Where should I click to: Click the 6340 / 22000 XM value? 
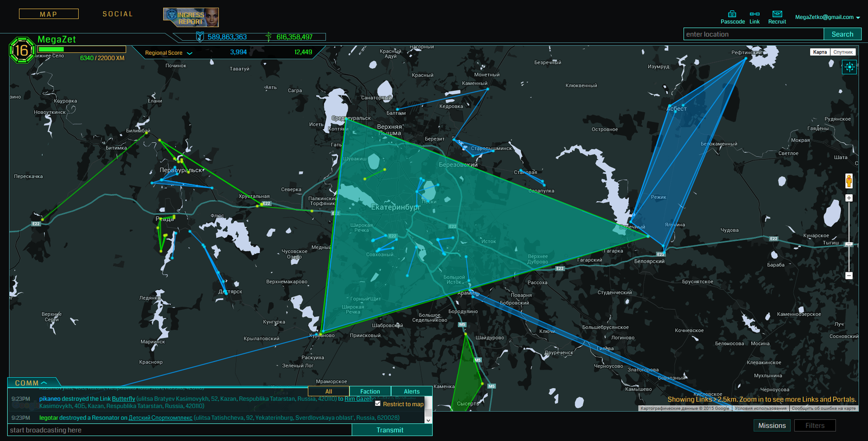pos(102,58)
